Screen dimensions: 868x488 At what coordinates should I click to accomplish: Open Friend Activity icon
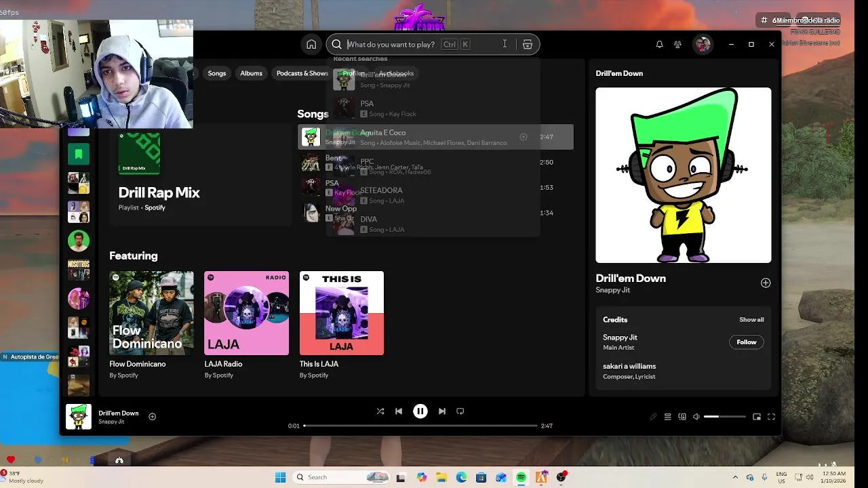677,44
